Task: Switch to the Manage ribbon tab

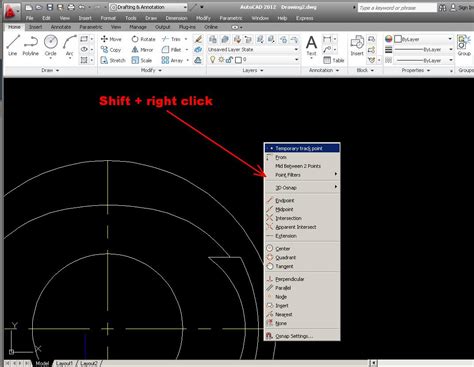Action: (138, 27)
